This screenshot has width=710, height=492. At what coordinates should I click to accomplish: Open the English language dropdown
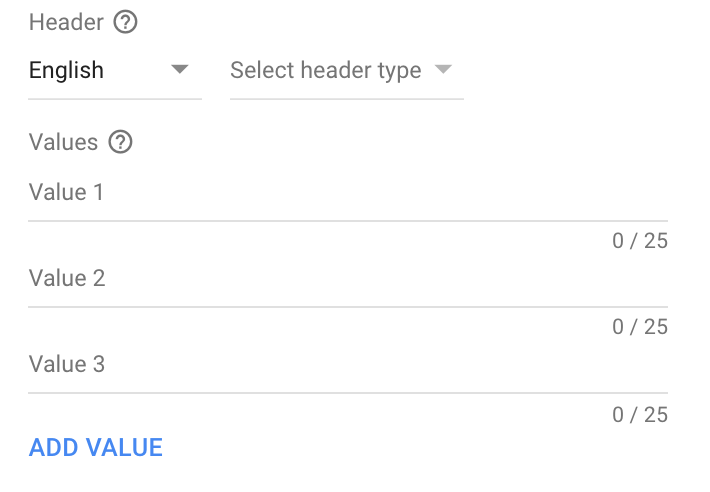(x=114, y=71)
